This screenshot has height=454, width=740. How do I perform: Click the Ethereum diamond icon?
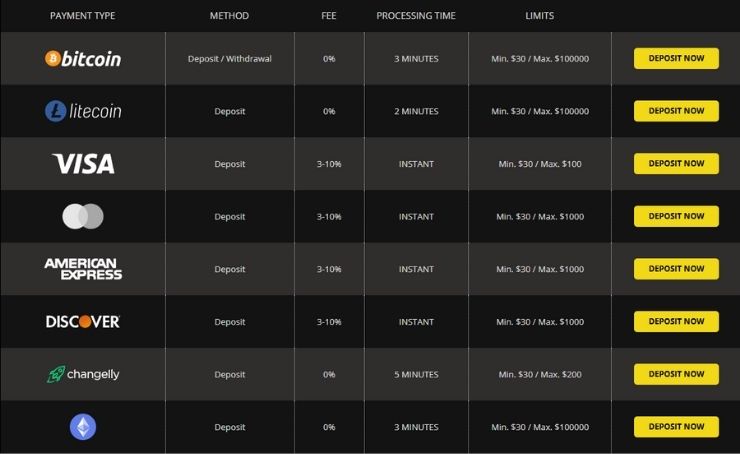(x=83, y=427)
